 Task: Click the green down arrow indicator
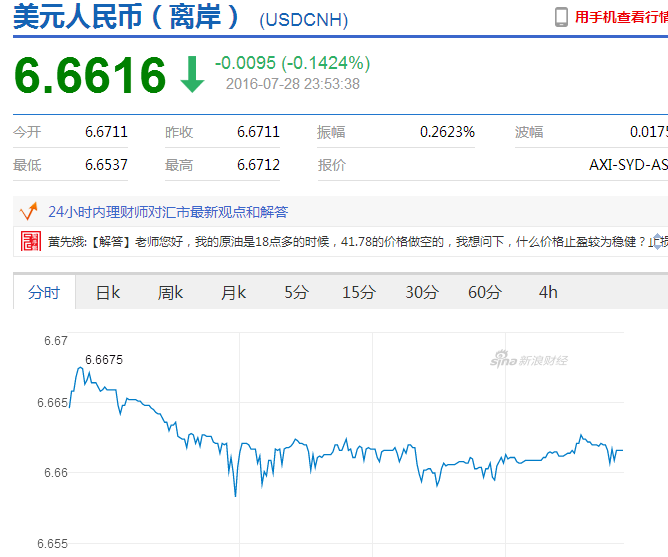(x=192, y=74)
